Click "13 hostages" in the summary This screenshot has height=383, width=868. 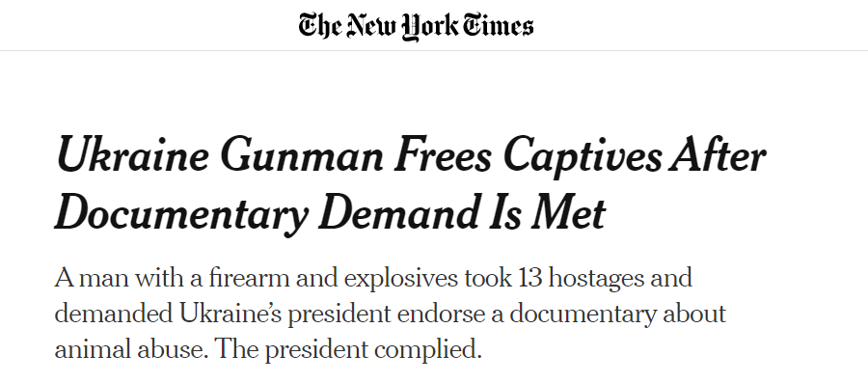click(x=582, y=280)
